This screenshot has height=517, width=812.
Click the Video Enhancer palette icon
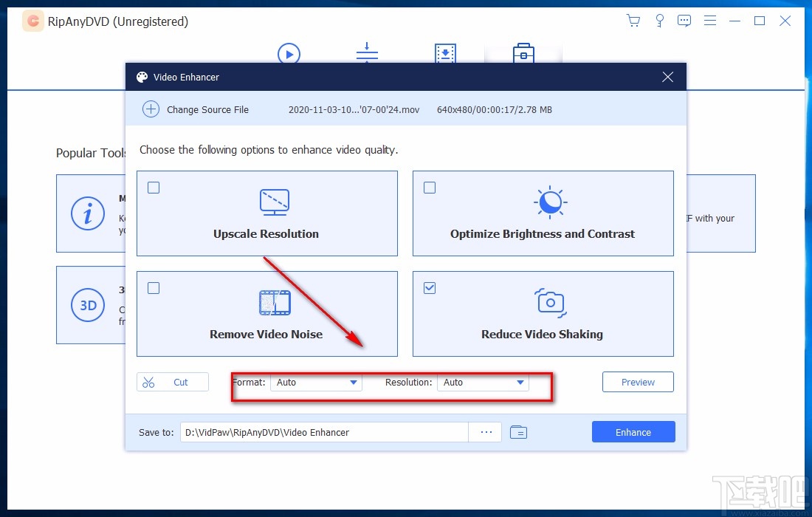click(x=142, y=78)
